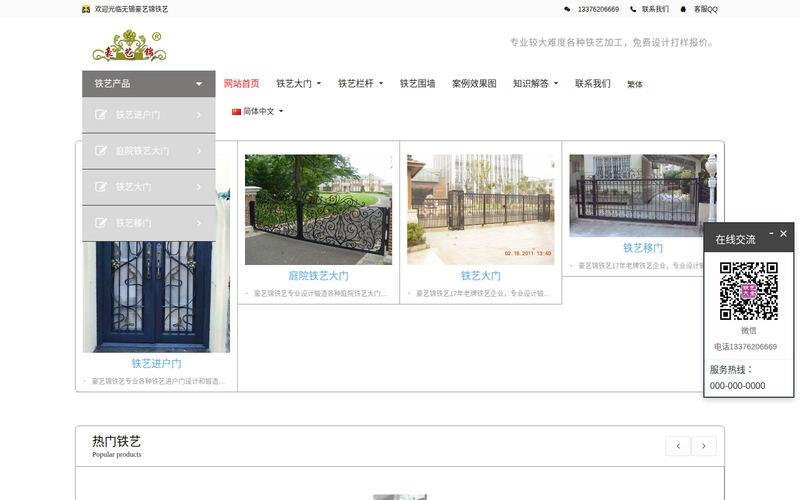The width and height of the screenshot is (800, 500).
Task: Expand the 庭院铁艺大门 sidebar arrow
Action: [x=199, y=151]
